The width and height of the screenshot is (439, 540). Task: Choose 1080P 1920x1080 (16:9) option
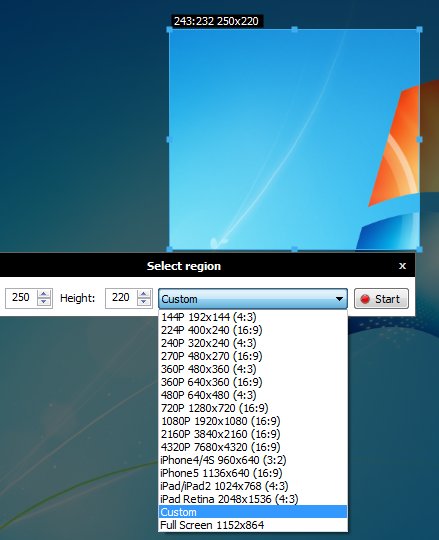tap(253, 421)
